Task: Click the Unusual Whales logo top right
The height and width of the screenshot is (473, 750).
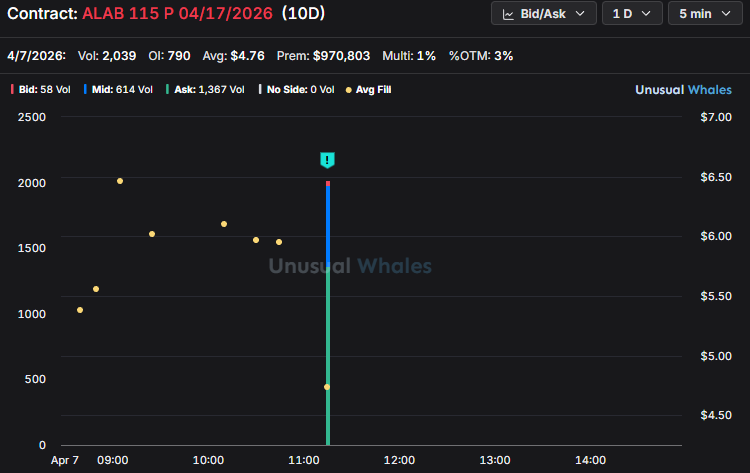Action: (683, 89)
